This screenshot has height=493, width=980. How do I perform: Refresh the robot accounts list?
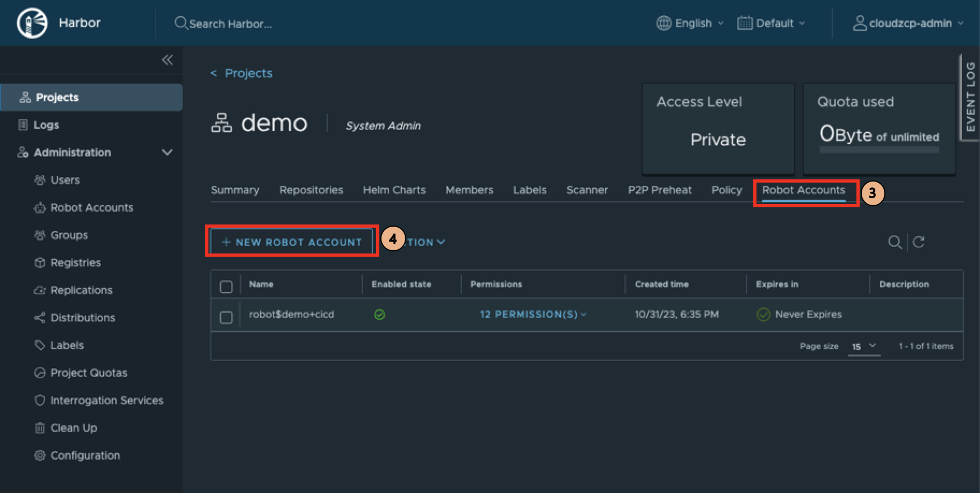919,242
